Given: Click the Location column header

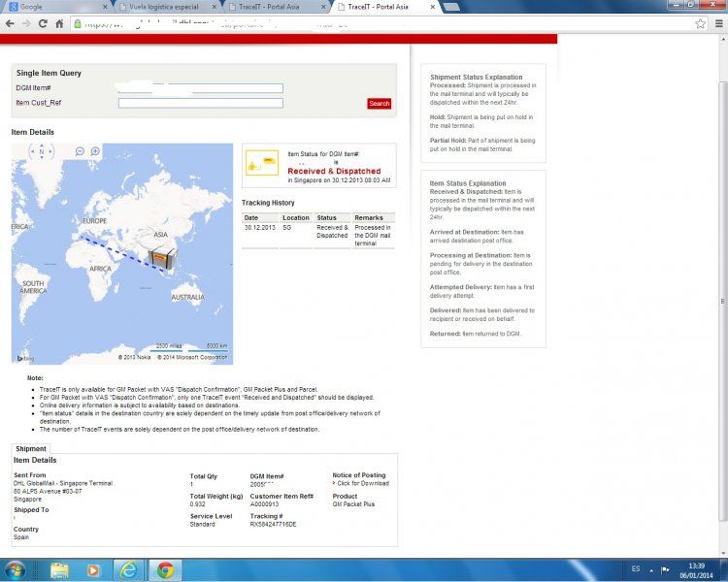Looking at the screenshot, I should tap(296, 217).
